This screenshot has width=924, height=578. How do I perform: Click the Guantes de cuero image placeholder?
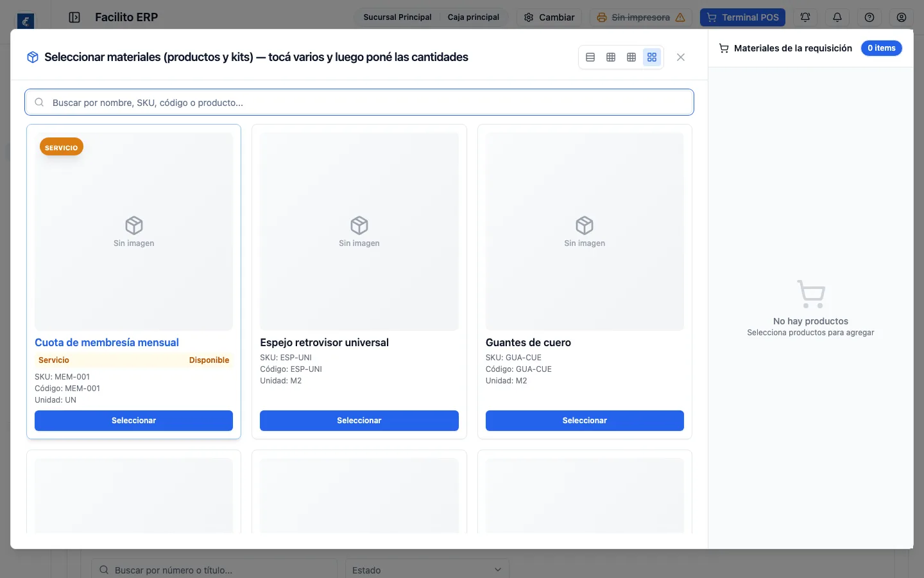pyautogui.click(x=585, y=232)
